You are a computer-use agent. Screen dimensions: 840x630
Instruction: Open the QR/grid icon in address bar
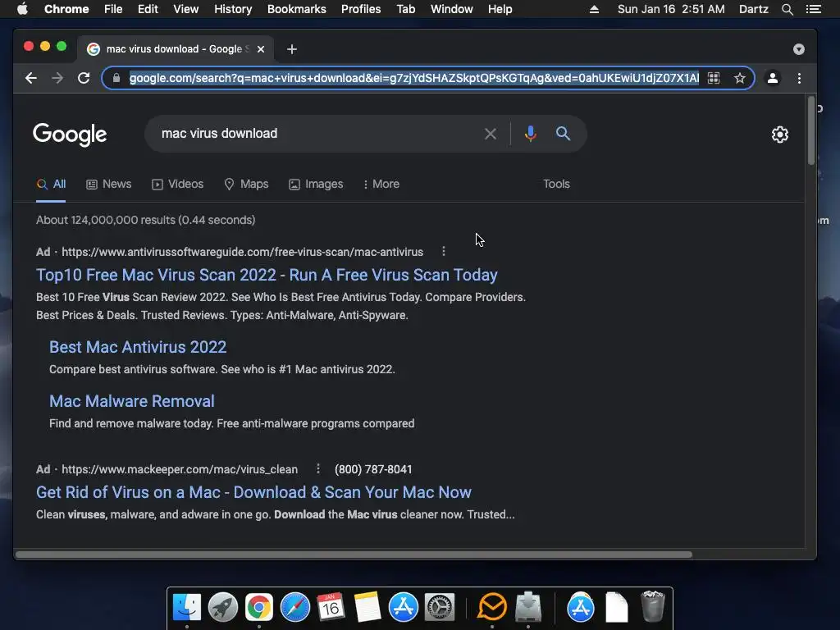click(714, 78)
